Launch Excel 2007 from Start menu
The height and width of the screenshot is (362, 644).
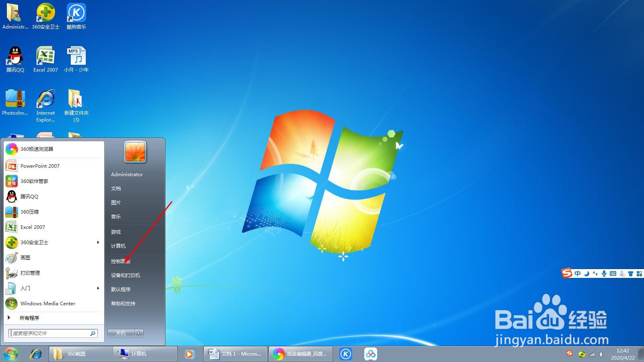click(x=54, y=227)
